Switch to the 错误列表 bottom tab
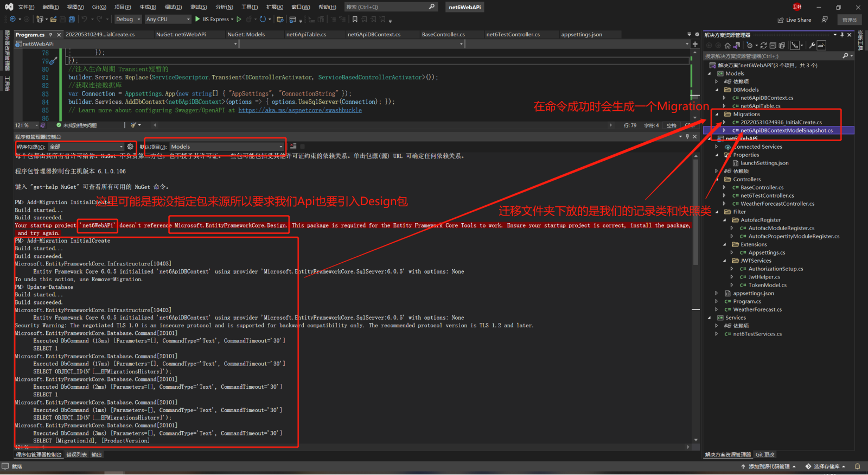868x475 pixels. pyautogui.click(x=76, y=455)
